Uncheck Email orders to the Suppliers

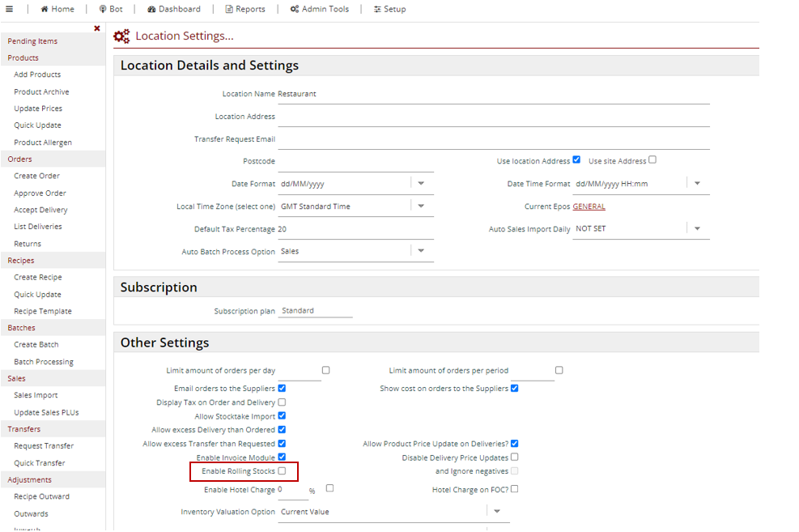pyautogui.click(x=282, y=388)
